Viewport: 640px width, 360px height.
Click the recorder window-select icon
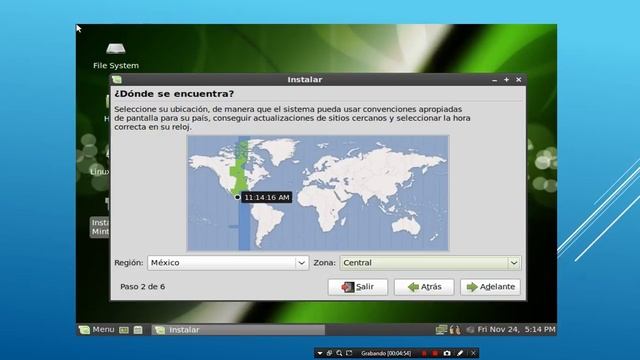329,353
